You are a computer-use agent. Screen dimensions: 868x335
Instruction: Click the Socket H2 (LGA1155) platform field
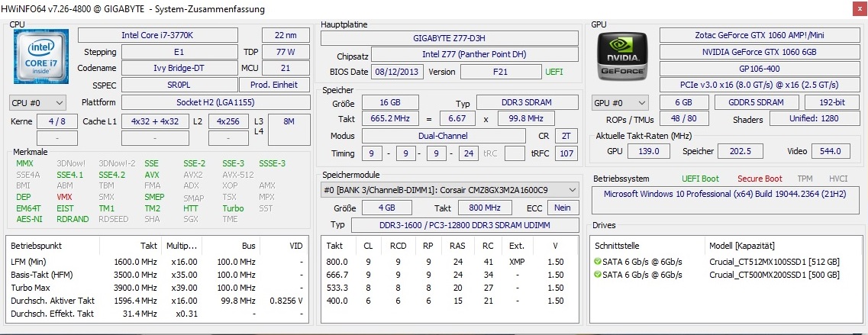pos(215,102)
